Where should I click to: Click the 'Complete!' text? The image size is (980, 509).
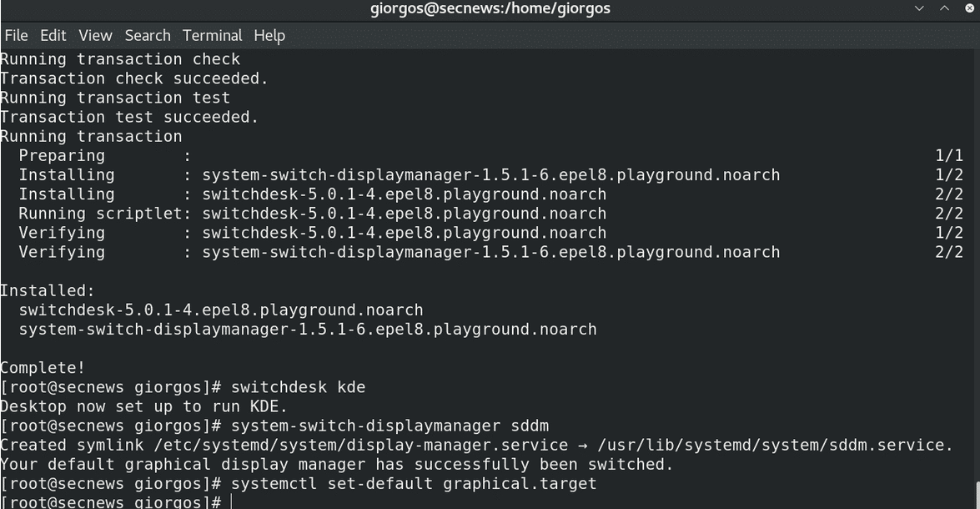[x=43, y=368]
